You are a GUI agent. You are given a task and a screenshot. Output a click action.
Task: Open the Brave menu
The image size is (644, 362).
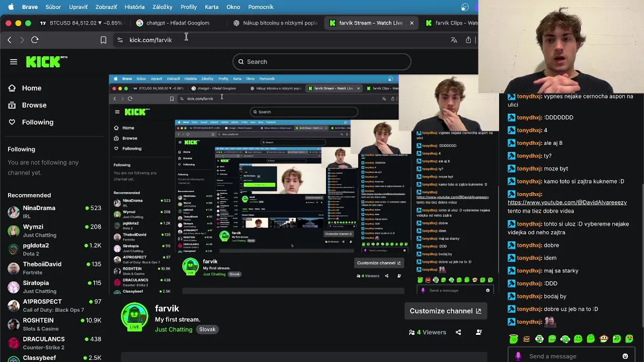[x=30, y=7]
